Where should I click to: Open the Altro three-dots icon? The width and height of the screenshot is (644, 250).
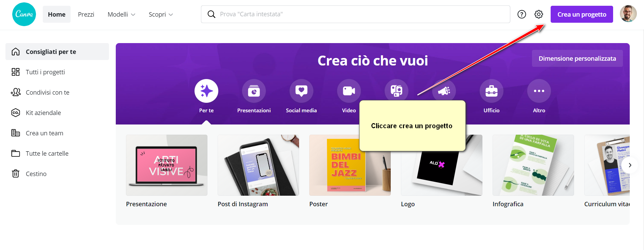(x=539, y=91)
